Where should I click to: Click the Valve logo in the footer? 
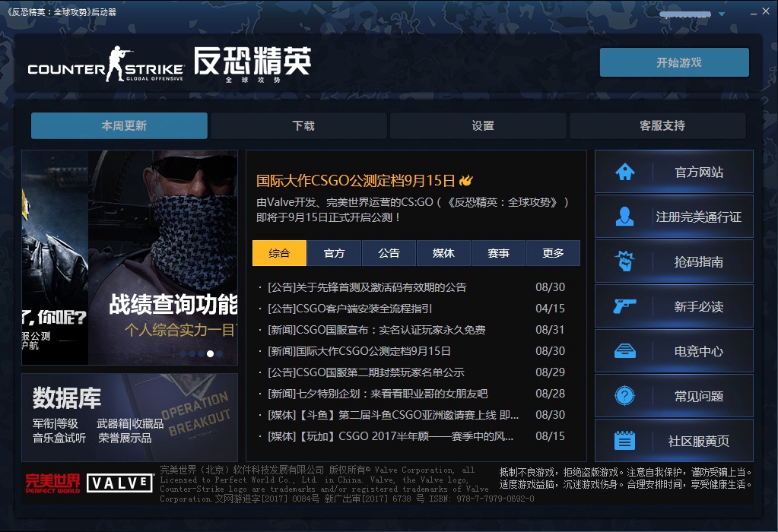[x=119, y=483]
